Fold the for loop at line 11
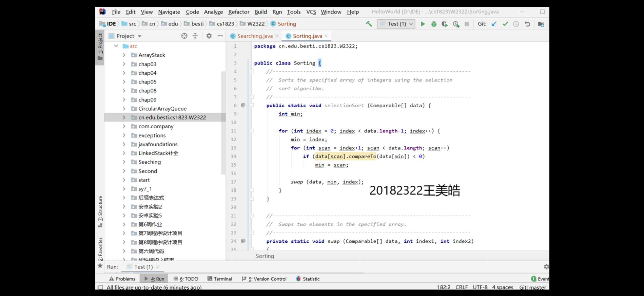The width and height of the screenshot is (644, 296). point(252,131)
